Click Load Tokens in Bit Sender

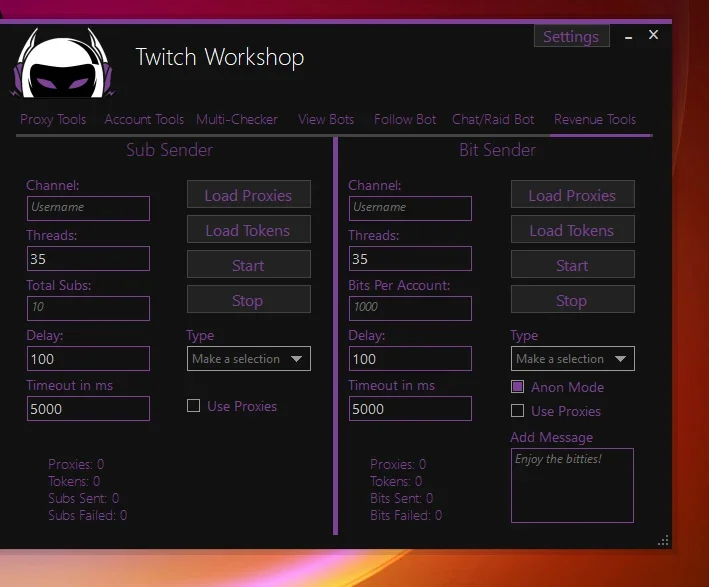pyautogui.click(x=573, y=229)
